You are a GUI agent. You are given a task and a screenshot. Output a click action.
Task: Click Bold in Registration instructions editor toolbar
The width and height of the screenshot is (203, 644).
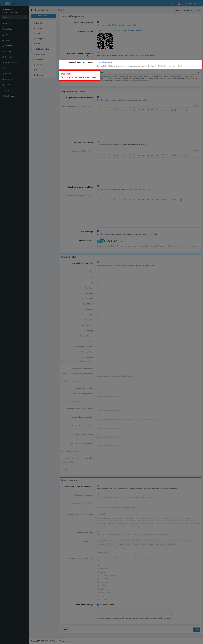(114, 110)
